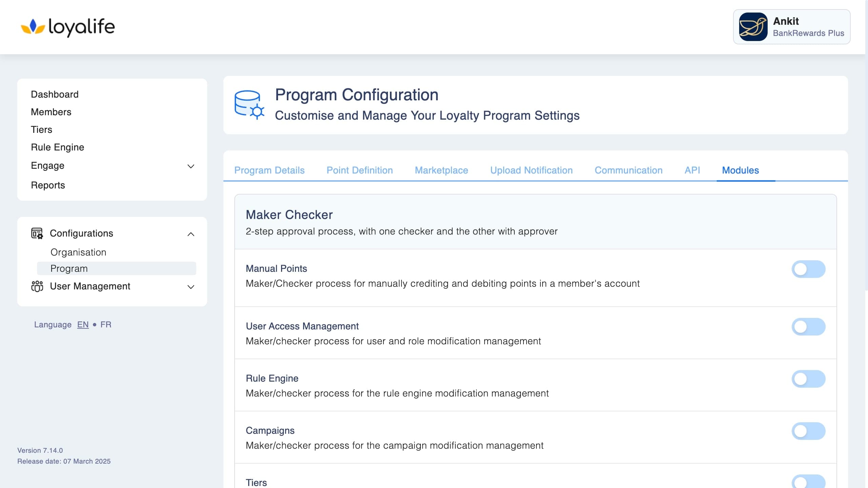Open Tiers in the sidebar menu
The height and width of the screenshot is (488, 868).
41,129
